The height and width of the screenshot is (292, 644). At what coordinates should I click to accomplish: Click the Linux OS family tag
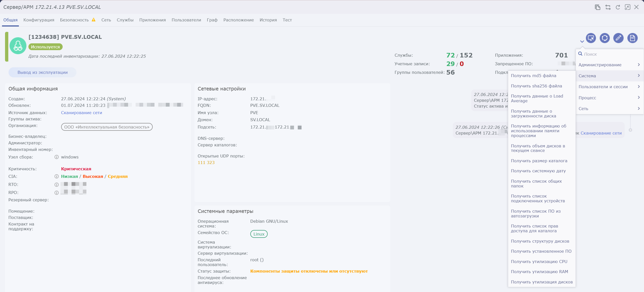(x=259, y=234)
